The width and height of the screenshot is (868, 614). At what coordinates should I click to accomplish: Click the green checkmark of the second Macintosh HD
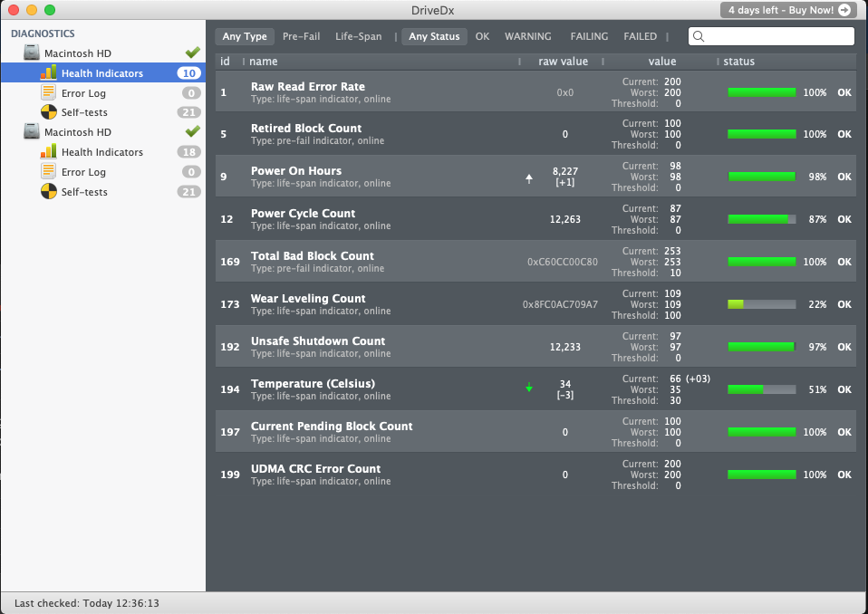[x=193, y=131]
